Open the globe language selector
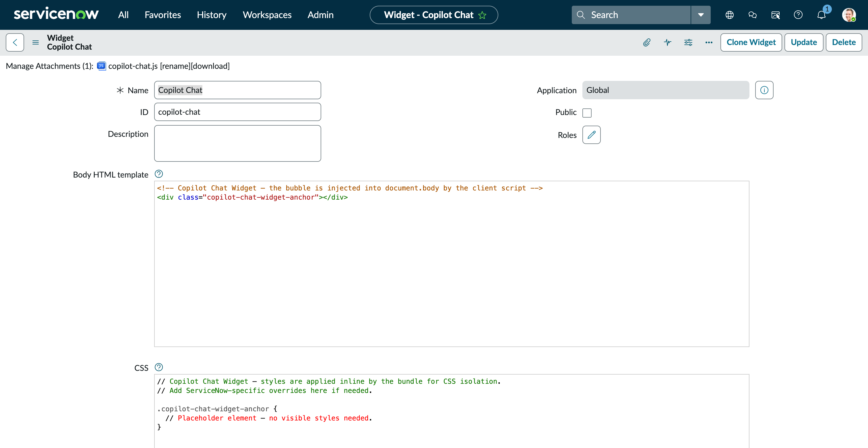The image size is (868, 448). coord(730,15)
